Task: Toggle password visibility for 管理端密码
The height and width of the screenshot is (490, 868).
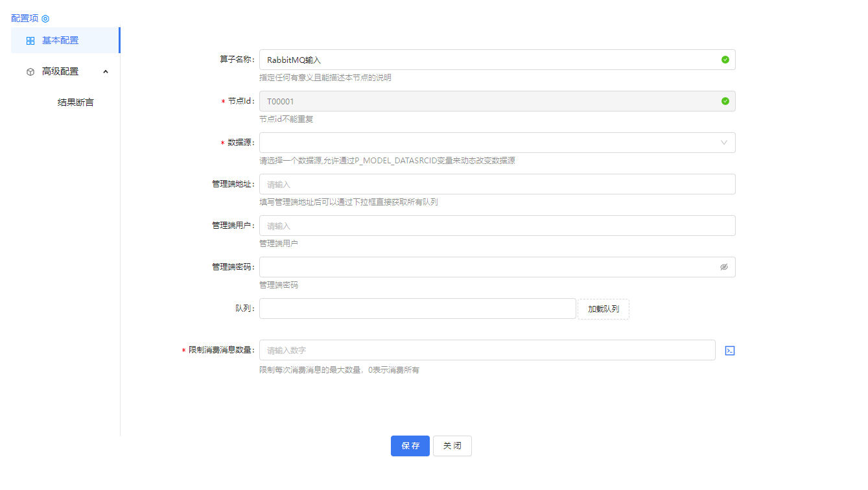Action: click(x=723, y=267)
